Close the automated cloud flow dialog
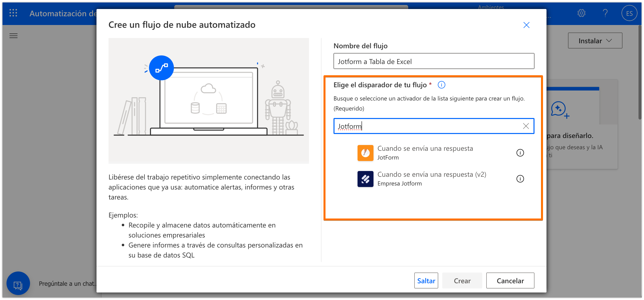The height and width of the screenshot is (300, 644). point(526,25)
